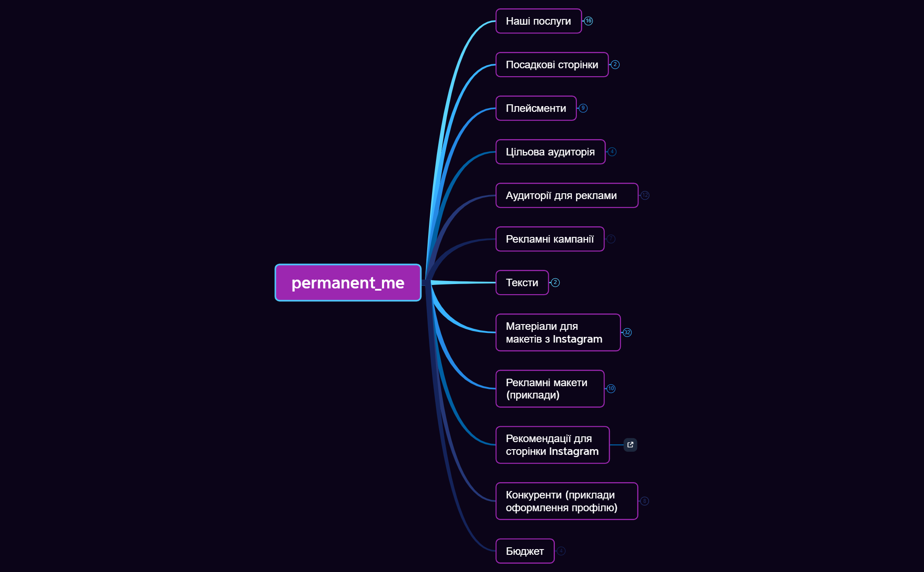Select the Наші послуги node

coord(538,21)
